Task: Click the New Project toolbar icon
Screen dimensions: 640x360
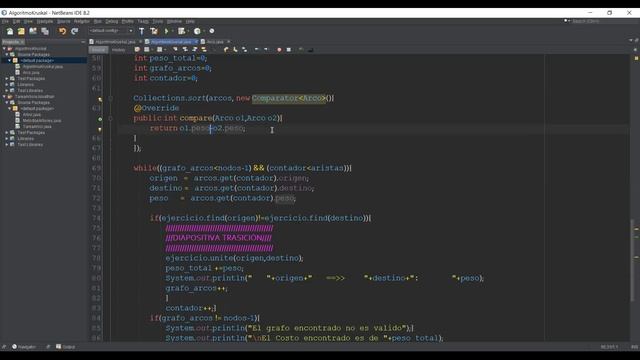Action: pyautogui.click(x=21, y=31)
